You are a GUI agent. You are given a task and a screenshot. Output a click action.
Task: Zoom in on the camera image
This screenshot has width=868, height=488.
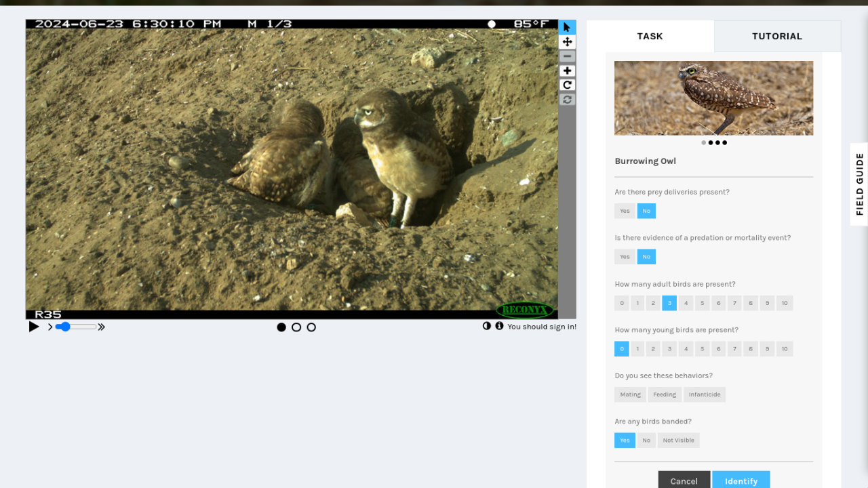(568, 70)
